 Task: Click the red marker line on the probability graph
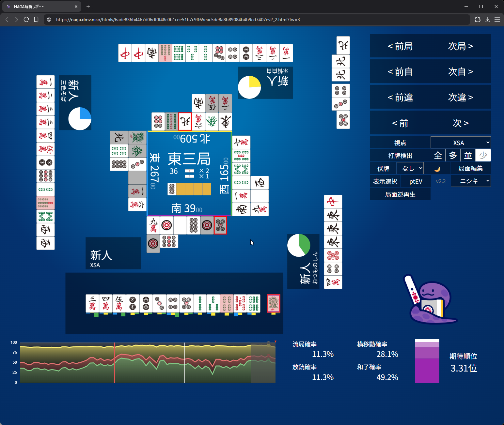tap(115, 362)
